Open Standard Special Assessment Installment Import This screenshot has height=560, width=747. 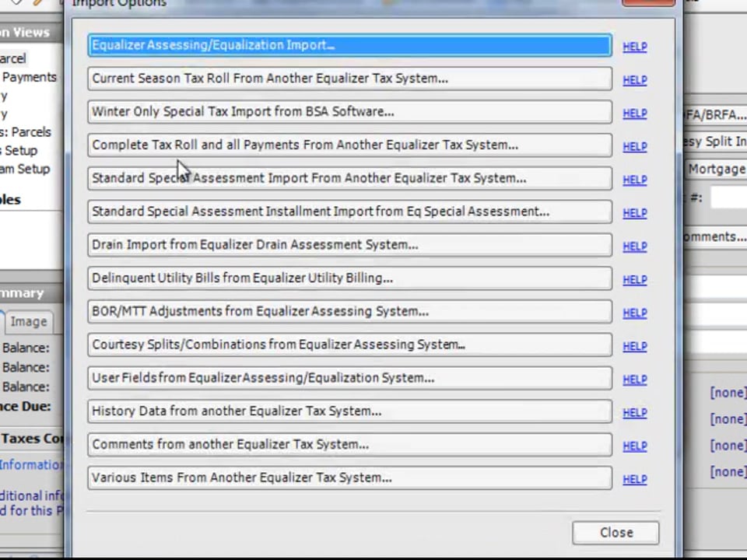(x=349, y=212)
